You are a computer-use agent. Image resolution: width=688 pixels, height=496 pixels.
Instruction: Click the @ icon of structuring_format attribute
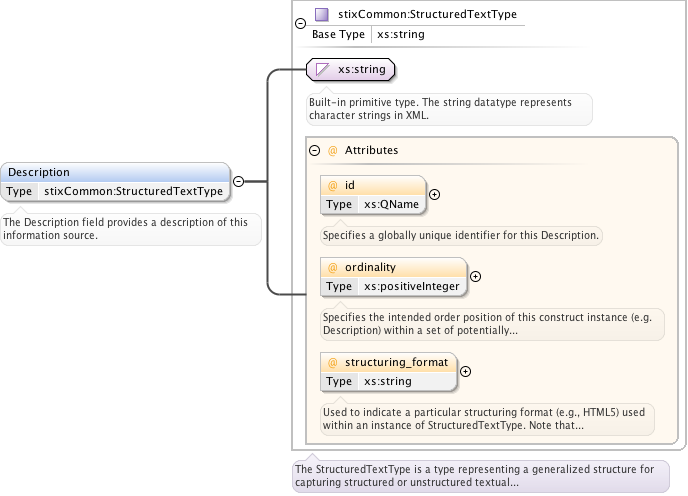click(x=332, y=362)
